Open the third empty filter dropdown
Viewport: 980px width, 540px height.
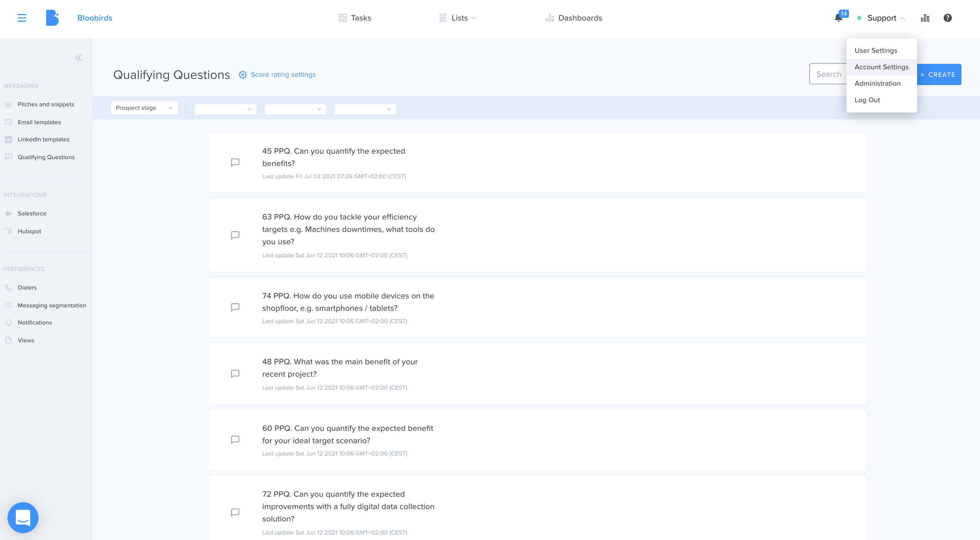(365, 109)
